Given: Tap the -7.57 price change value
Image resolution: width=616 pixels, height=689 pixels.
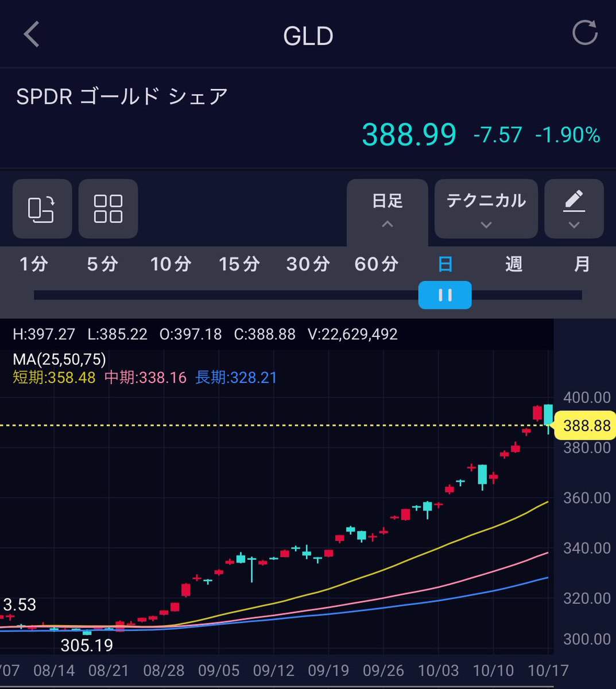Looking at the screenshot, I should 498,135.
